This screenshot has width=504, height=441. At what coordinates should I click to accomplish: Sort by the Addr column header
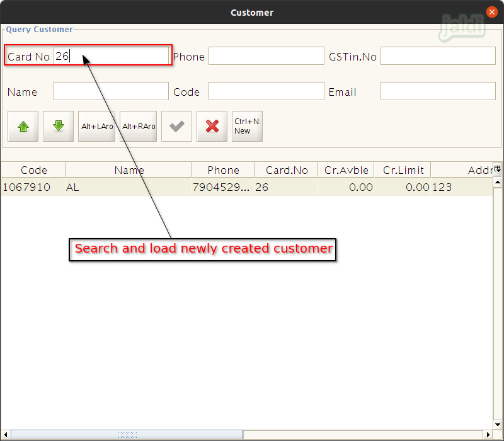[x=462, y=170]
